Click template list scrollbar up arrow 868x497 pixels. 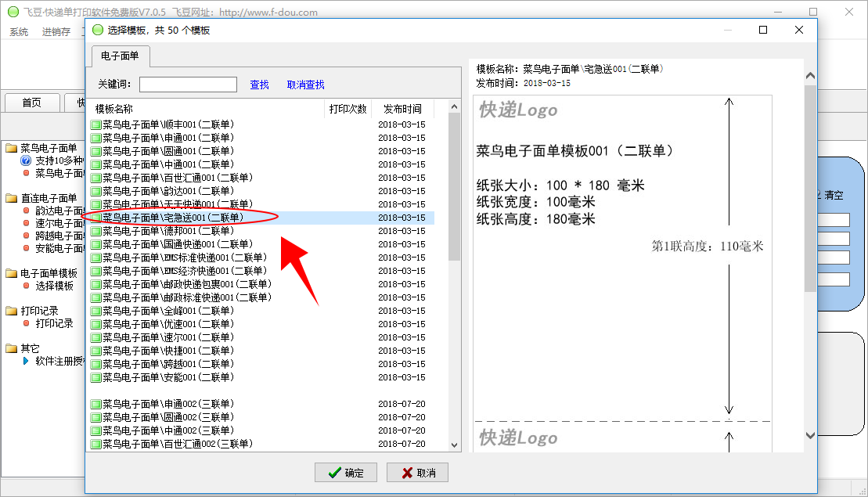click(x=455, y=106)
